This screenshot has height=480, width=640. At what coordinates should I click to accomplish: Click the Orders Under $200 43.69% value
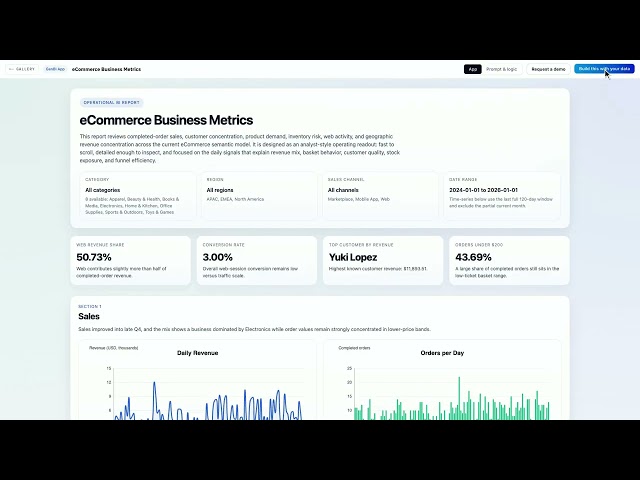tap(473, 257)
